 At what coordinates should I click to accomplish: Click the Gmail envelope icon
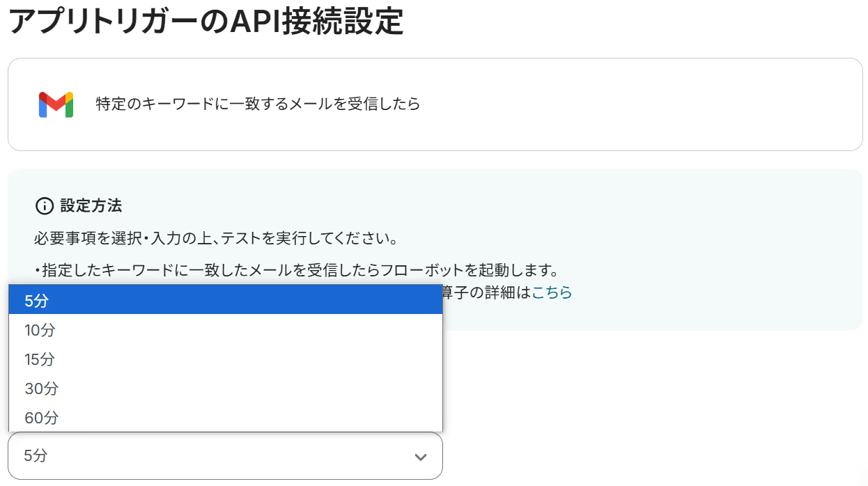click(x=56, y=104)
